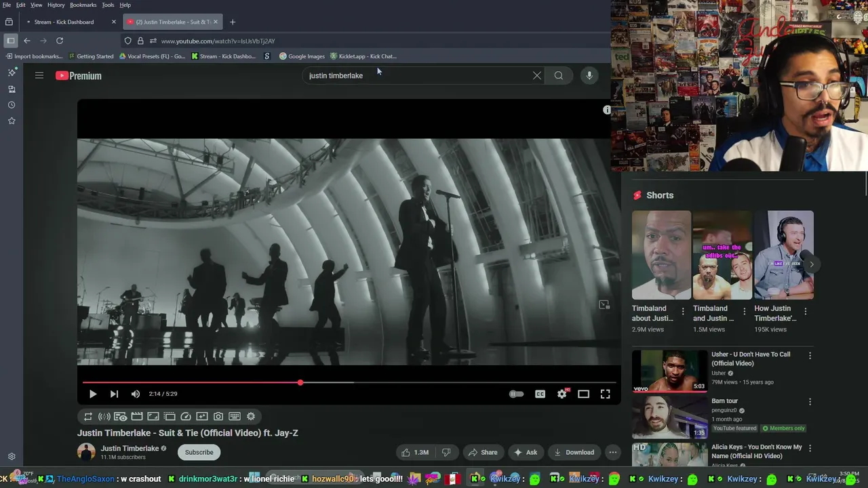Take a screenshot with camera icon

(x=218, y=417)
